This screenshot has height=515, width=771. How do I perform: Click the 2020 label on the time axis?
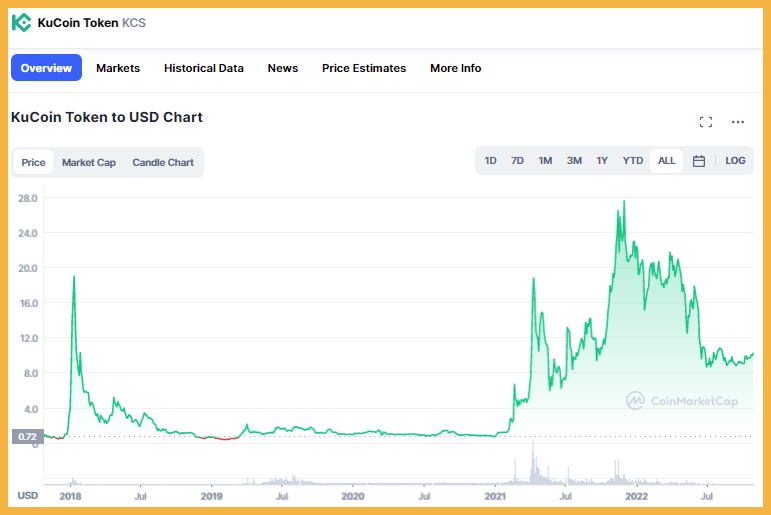tap(353, 496)
